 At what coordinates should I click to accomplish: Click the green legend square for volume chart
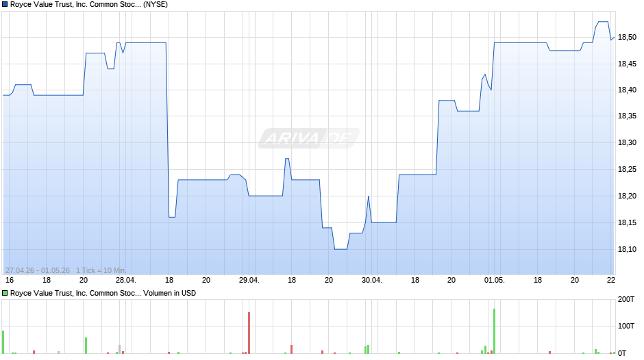pyautogui.click(x=5, y=293)
